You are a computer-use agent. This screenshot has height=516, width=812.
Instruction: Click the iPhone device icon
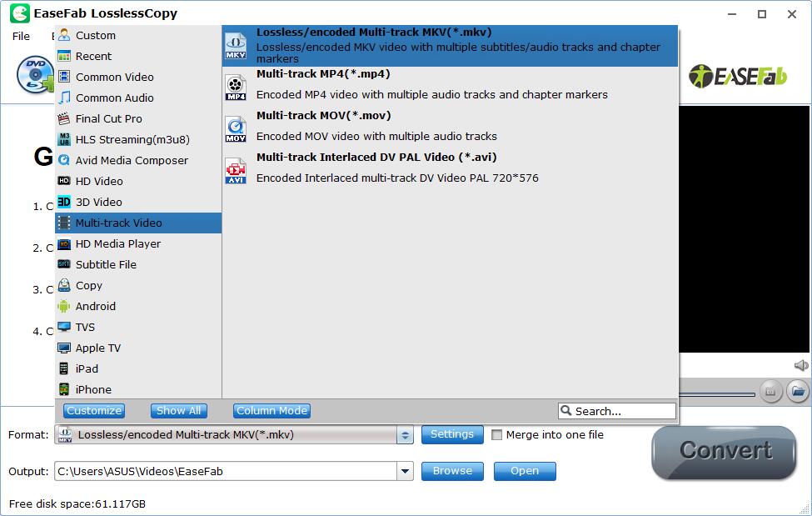point(64,389)
